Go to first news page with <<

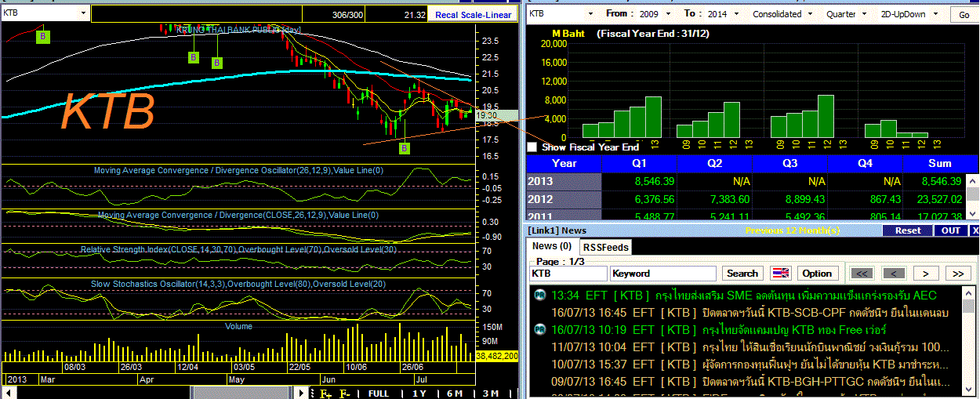pos(861,273)
